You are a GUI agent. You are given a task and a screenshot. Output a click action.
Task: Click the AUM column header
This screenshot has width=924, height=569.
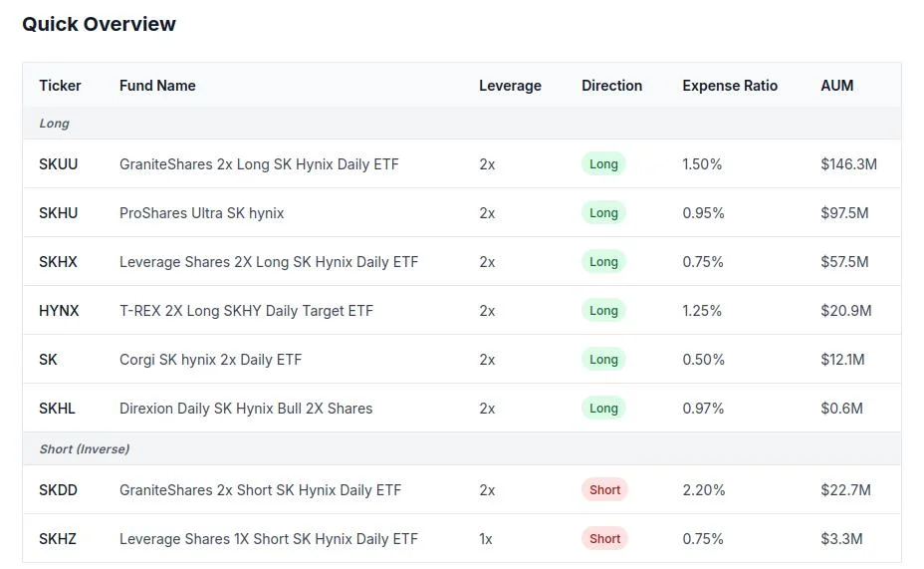tap(837, 86)
